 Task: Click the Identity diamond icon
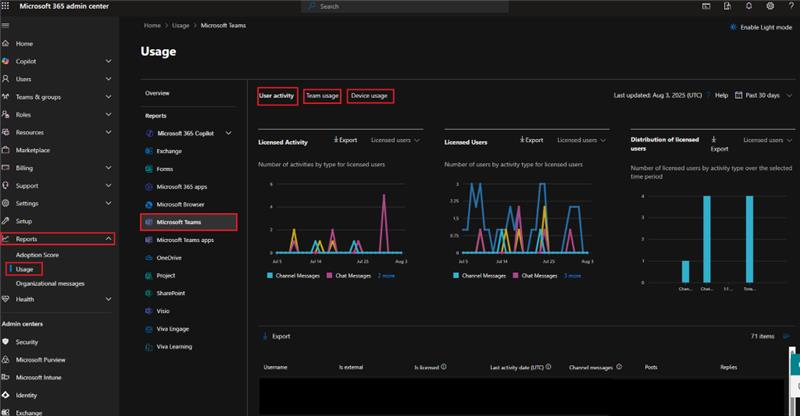(x=6, y=395)
